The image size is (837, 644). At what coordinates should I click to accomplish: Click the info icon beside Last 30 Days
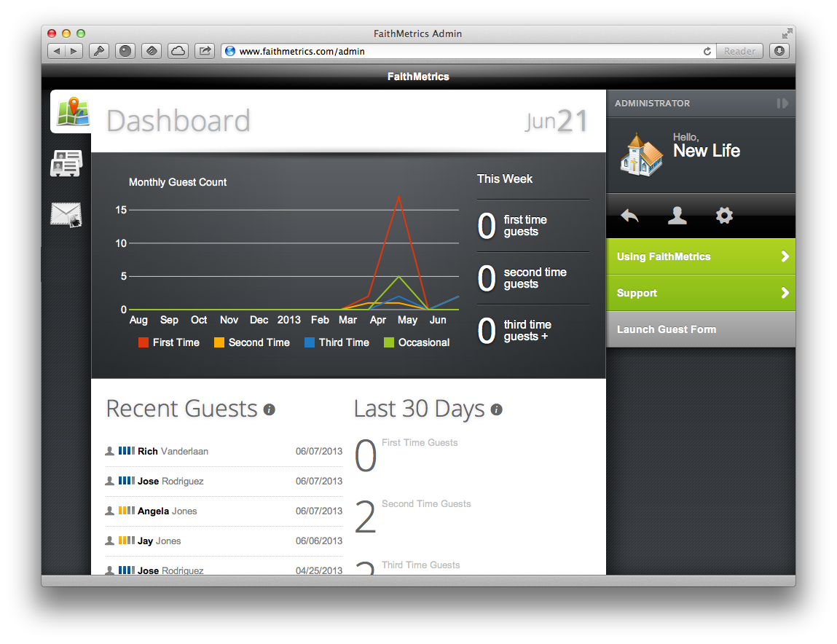tap(497, 410)
